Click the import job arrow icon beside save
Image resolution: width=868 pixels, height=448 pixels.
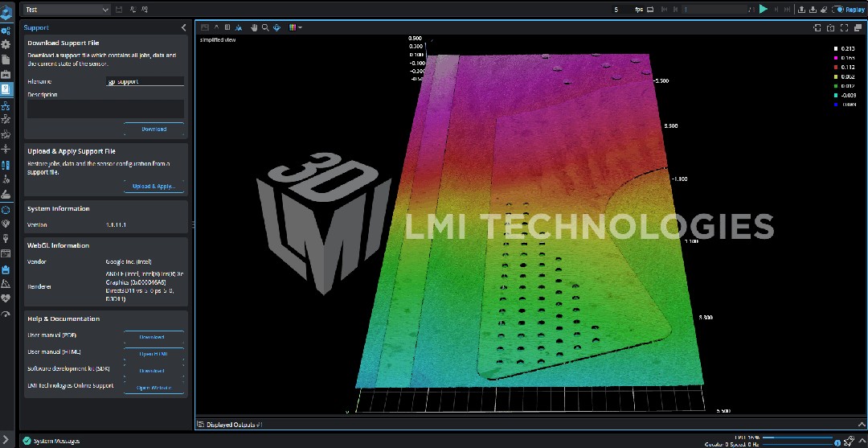tap(133, 10)
